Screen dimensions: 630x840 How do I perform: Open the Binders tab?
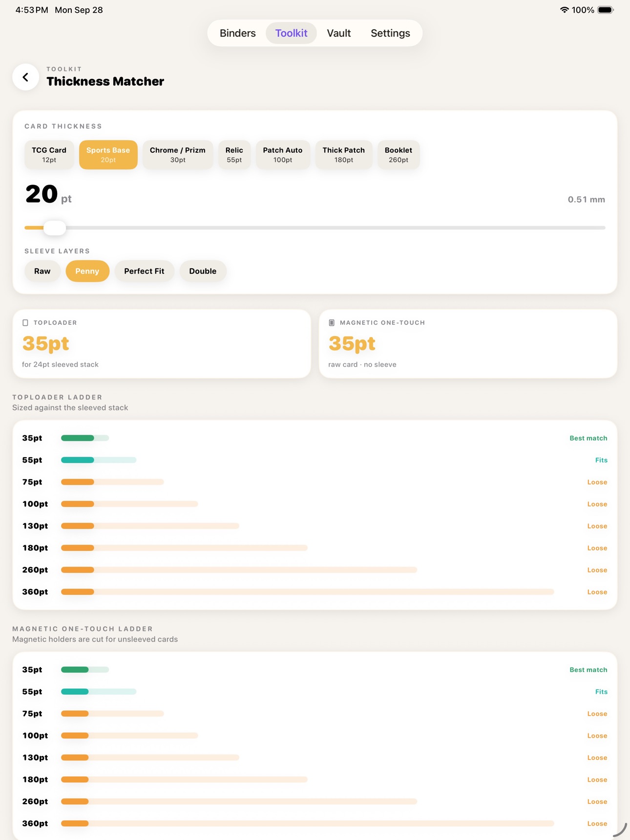point(237,33)
